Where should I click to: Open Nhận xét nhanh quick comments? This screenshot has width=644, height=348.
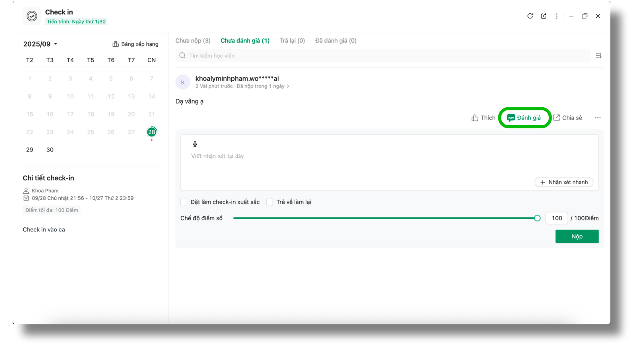pos(564,182)
